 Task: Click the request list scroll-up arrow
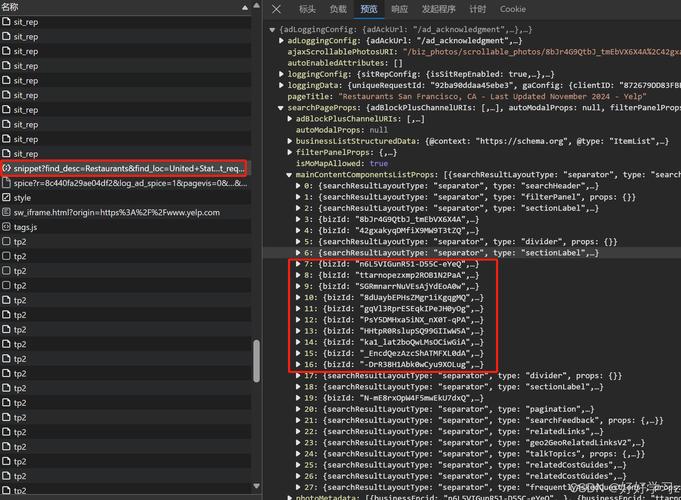(257, 6)
